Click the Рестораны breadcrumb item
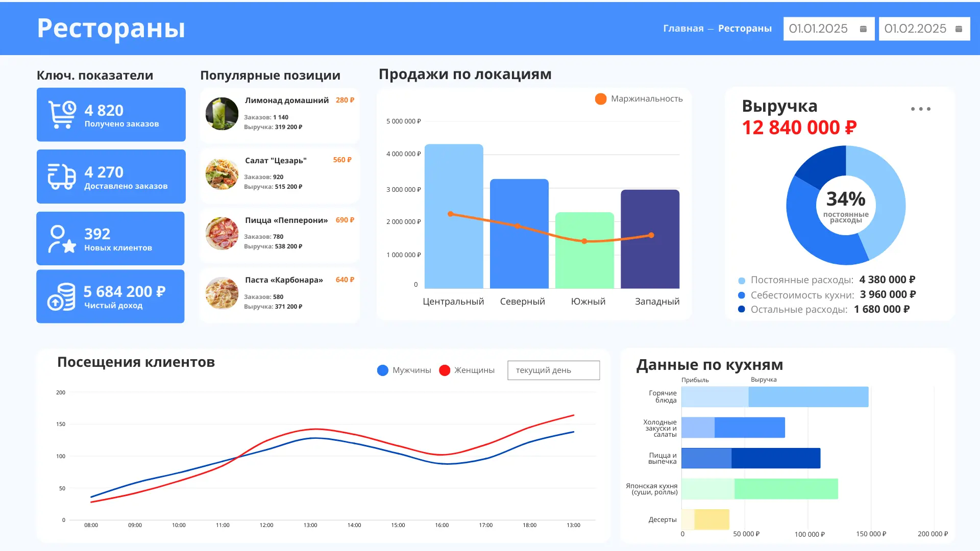The height and width of the screenshot is (551, 980). point(745,29)
